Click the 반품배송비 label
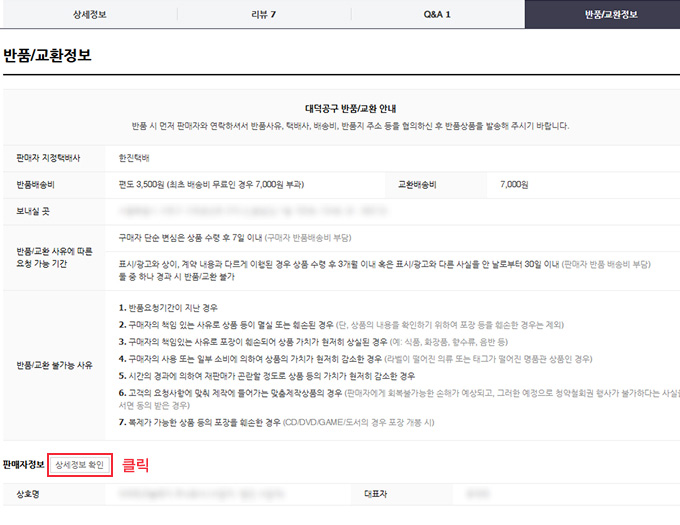Screen dimensions: 680x525 coord(35,185)
